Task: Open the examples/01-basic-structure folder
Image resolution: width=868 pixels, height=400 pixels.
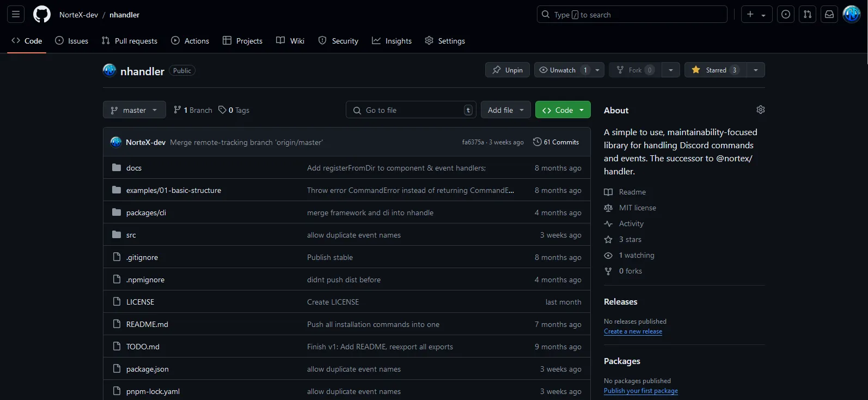Action: tap(174, 190)
